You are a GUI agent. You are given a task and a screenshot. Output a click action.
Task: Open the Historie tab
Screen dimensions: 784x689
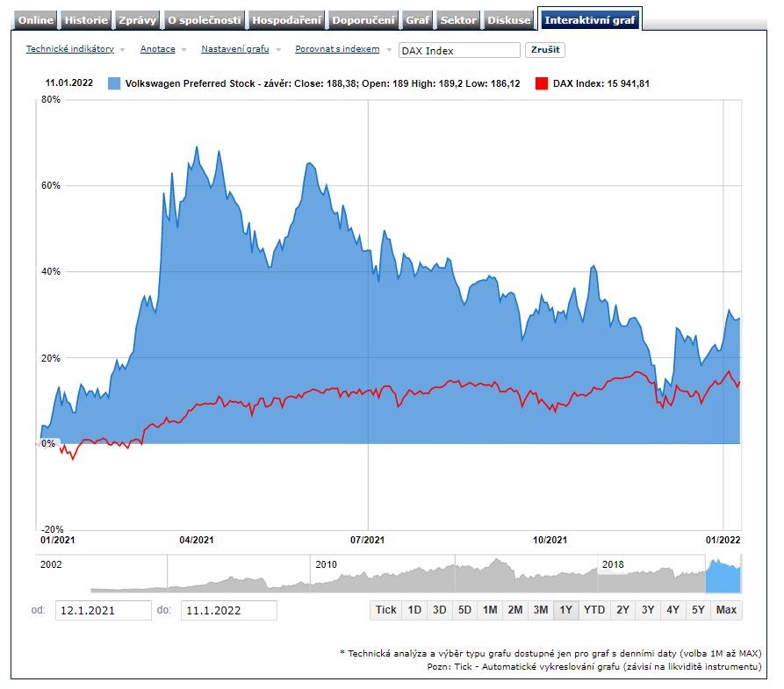pos(87,20)
